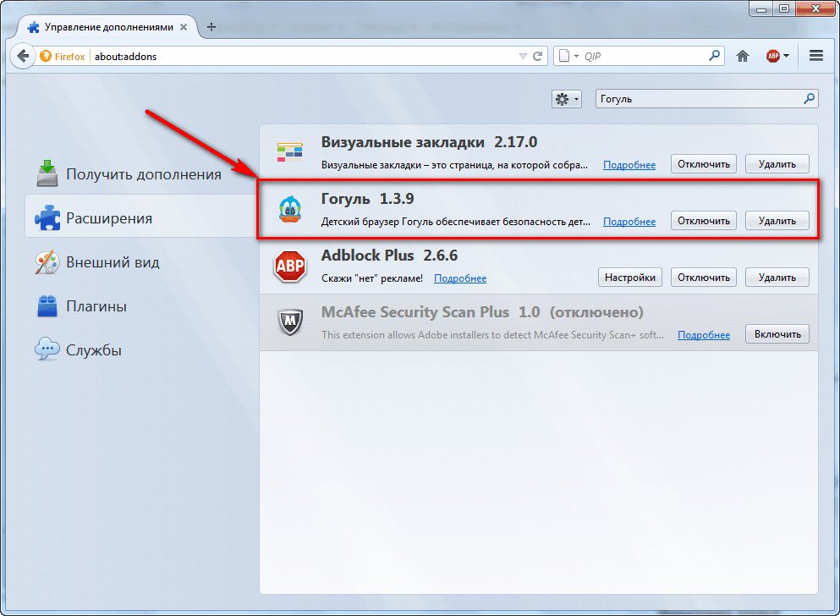
Task: Open Adblock Plus Настройки button
Action: click(x=630, y=278)
